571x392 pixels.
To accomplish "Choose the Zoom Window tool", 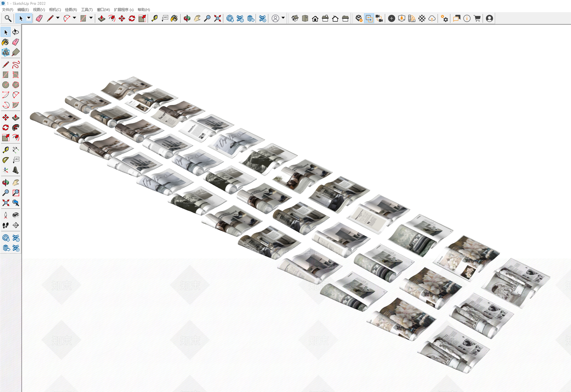I will [16, 193].
